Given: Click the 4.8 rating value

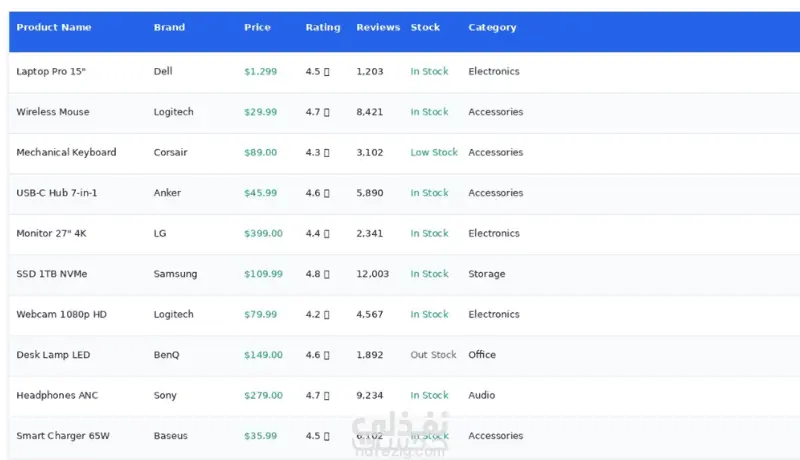Looking at the screenshot, I should coord(317,274).
